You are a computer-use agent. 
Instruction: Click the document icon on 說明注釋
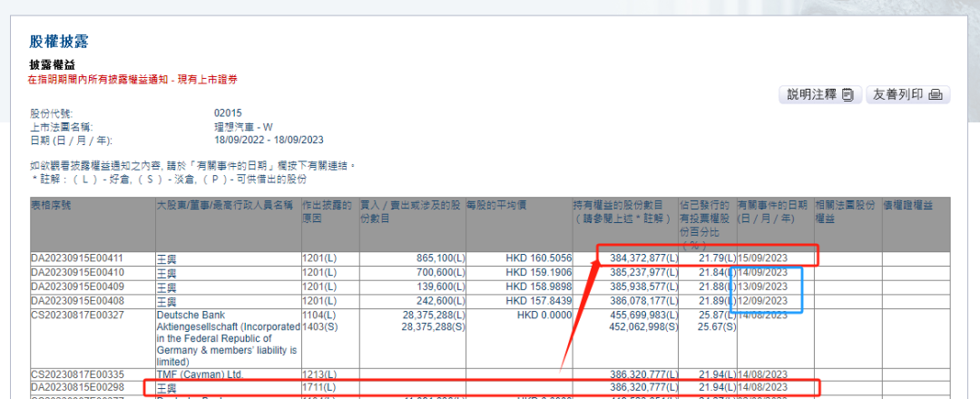click(x=848, y=94)
